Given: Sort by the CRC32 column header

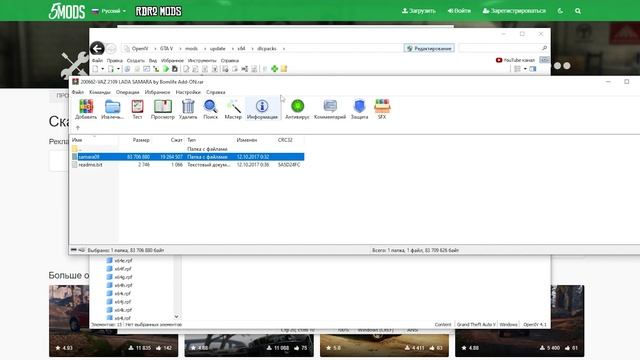Looking at the screenshot, I should (x=285, y=140).
